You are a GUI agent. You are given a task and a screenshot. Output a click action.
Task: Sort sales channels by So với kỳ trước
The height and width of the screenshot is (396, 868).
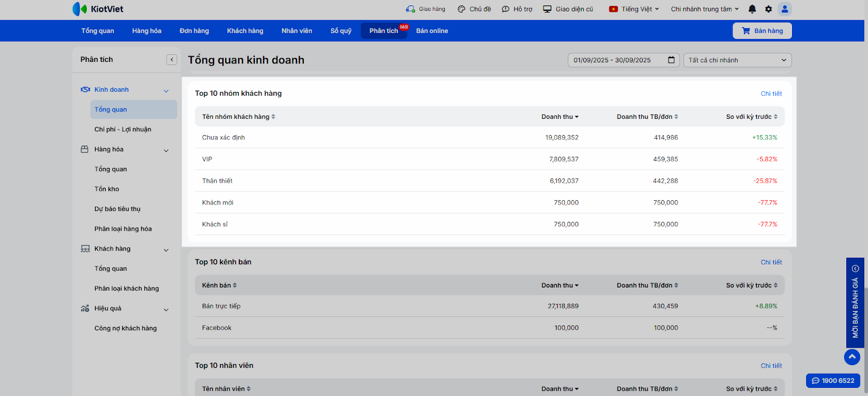pos(752,285)
